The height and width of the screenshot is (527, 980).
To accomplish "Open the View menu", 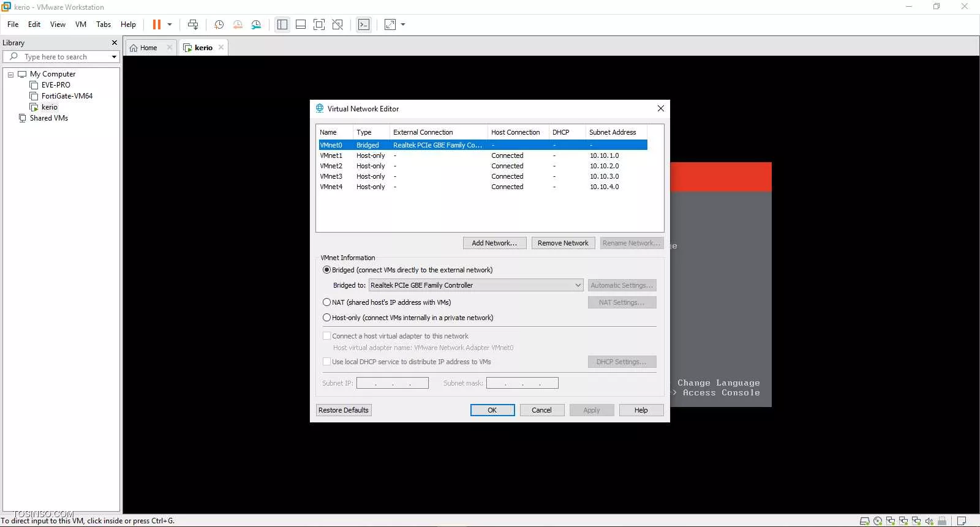I will tap(58, 24).
